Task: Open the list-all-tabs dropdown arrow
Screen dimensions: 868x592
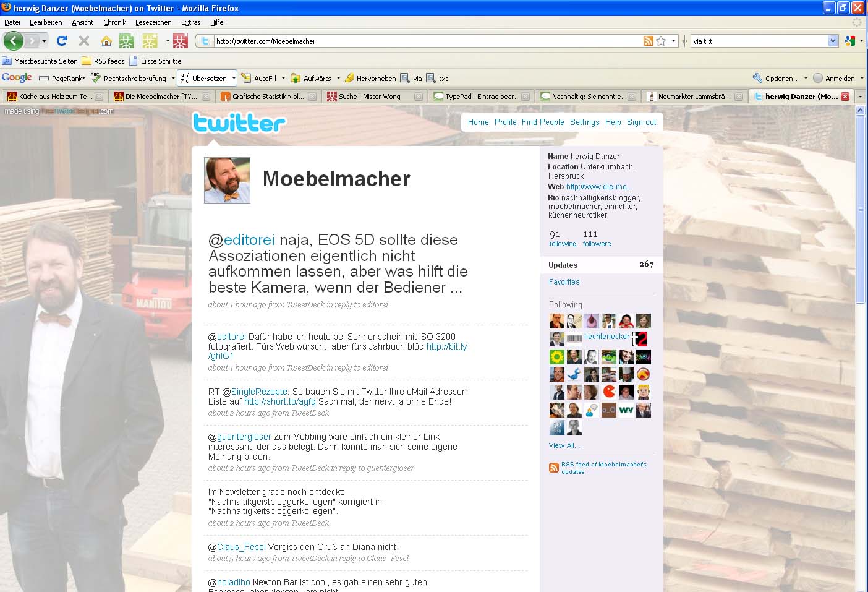Action: pyautogui.click(x=860, y=97)
